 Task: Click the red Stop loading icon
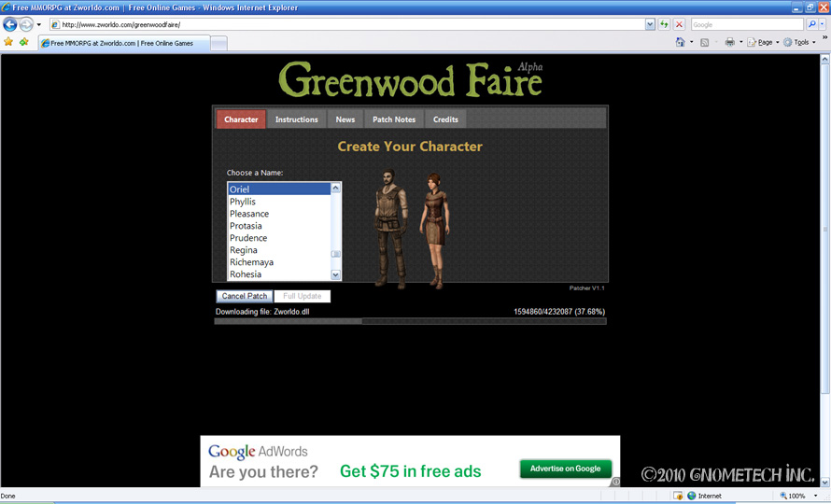point(679,24)
